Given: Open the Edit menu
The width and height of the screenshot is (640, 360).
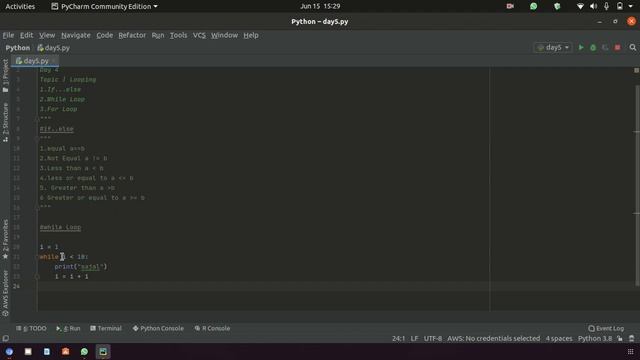Looking at the screenshot, I should click(x=27, y=35).
